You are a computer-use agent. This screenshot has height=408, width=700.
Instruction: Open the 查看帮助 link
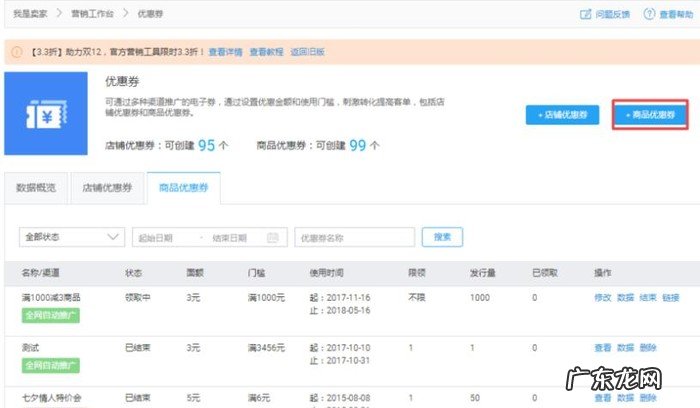[x=676, y=14]
